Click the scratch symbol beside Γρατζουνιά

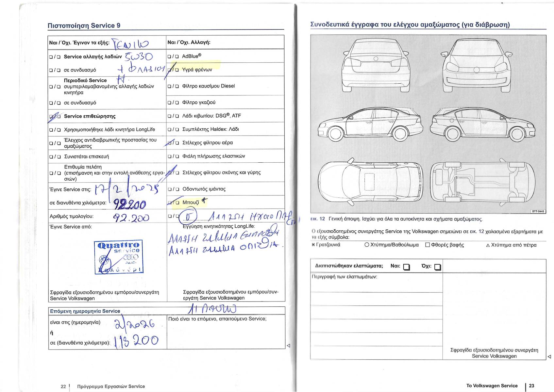click(x=314, y=245)
